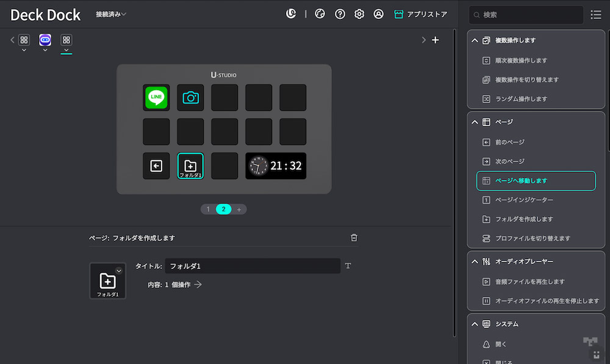Collapse the ページ category section
The height and width of the screenshot is (364, 610).
click(475, 122)
